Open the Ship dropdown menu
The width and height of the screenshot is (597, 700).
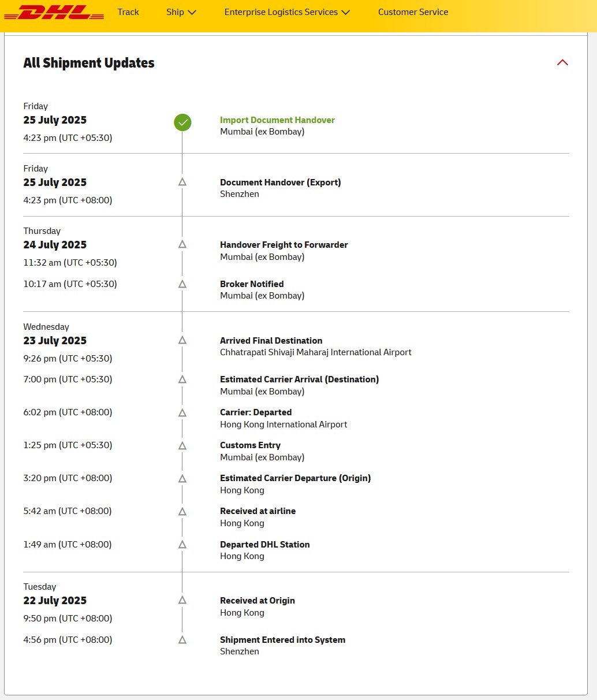pyautogui.click(x=181, y=12)
